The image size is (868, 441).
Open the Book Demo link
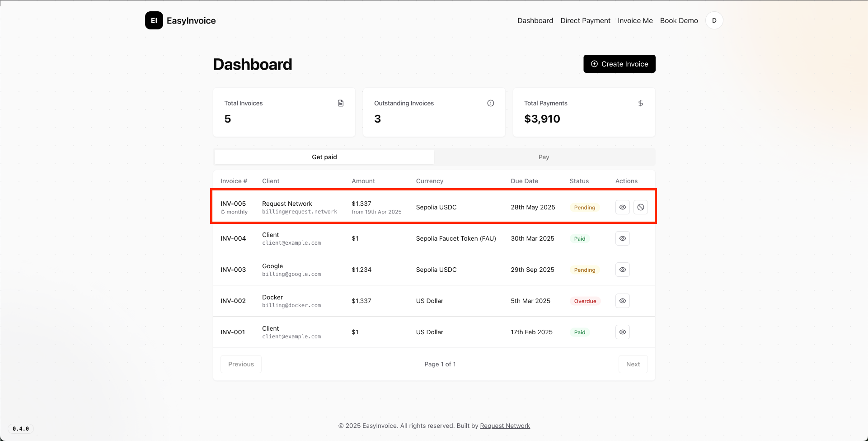pos(679,20)
